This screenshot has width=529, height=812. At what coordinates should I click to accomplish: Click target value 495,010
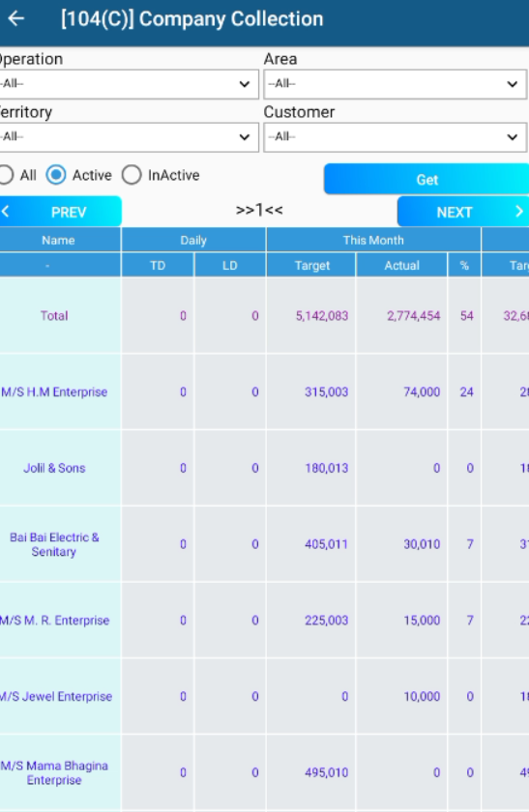327,772
